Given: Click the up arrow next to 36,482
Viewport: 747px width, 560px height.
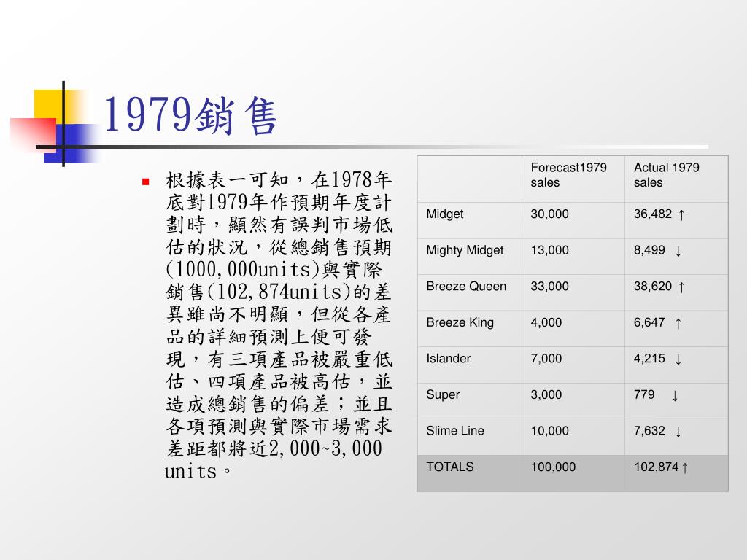Looking at the screenshot, I should coord(681,215).
